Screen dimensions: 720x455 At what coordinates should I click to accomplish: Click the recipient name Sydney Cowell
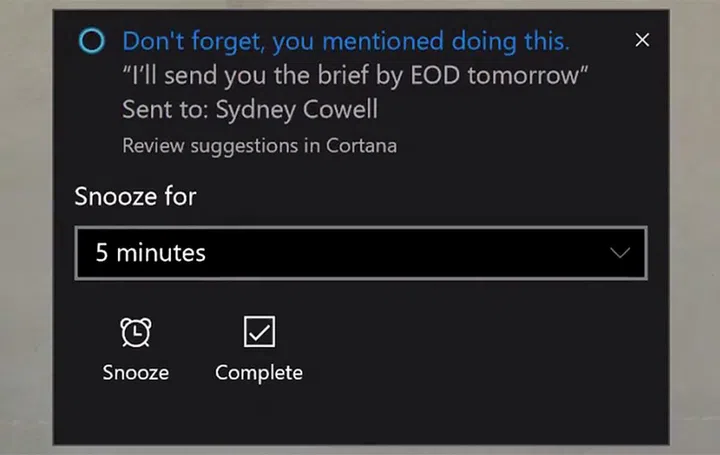(x=297, y=108)
